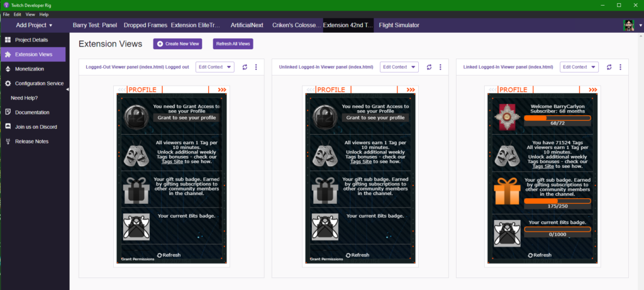Image resolution: width=644 pixels, height=290 pixels.
Task: Refresh the Logged-Out Viewer panel view
Action: [x=245, y=67]
